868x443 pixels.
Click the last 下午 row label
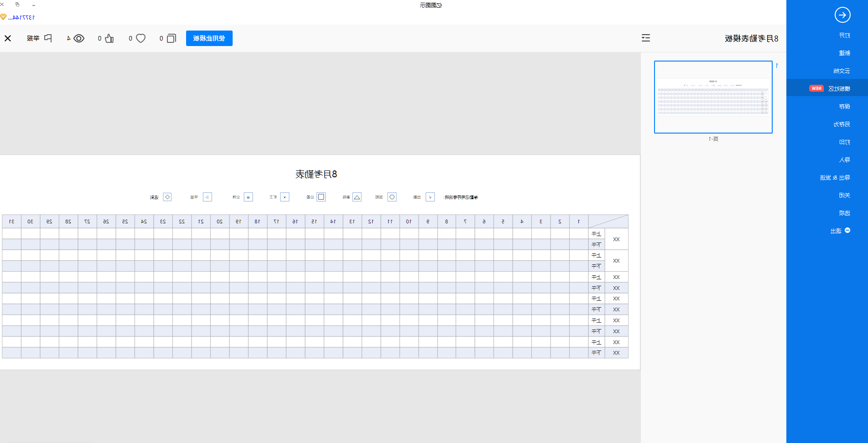(x=597, y=353)
